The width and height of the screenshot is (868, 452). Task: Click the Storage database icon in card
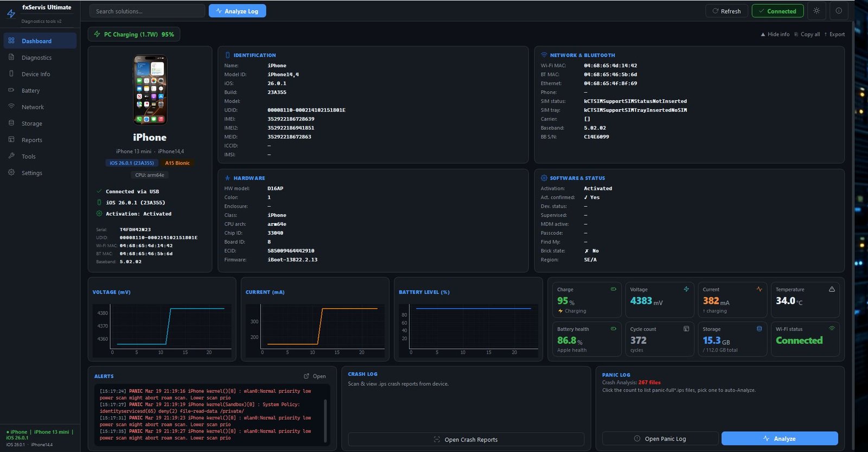point(759,329)
